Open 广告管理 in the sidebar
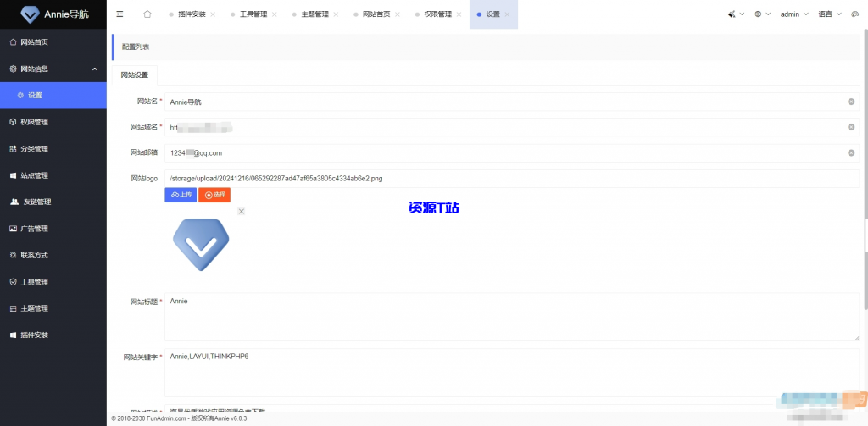This screenshot has width=868, height=426. [x=53, y=228]
